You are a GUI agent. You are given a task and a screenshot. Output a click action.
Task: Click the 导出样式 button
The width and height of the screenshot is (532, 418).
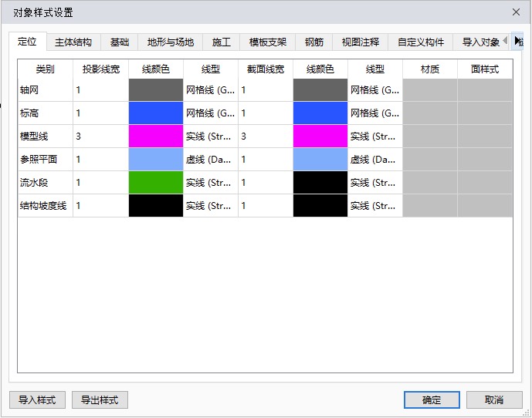pos(100,400)
